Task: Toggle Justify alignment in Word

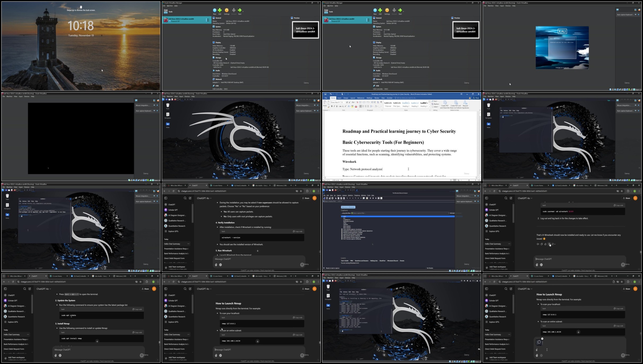Action: tap(368, 106)
